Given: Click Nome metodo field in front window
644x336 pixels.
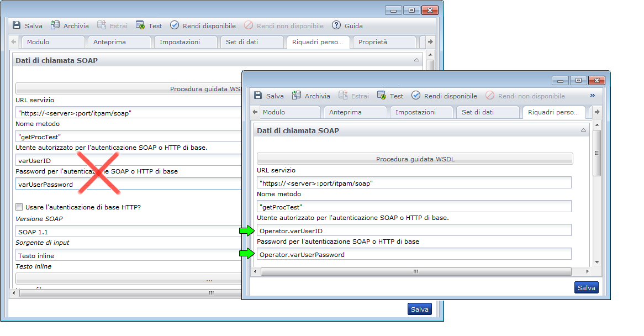Looking at the screenshot, I should pos(414,207).
